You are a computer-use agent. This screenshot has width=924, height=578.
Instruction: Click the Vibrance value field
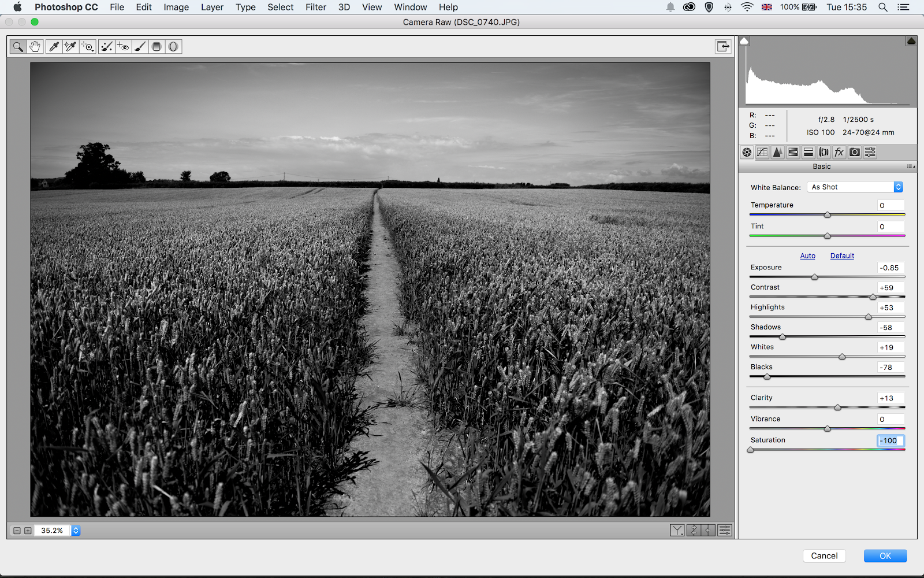pos(891,420)
